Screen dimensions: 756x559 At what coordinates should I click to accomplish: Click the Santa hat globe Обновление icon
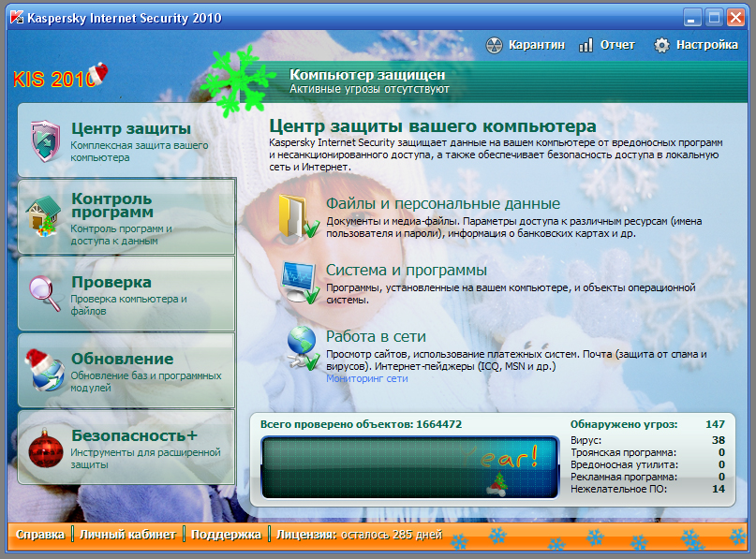coord(45,370)
